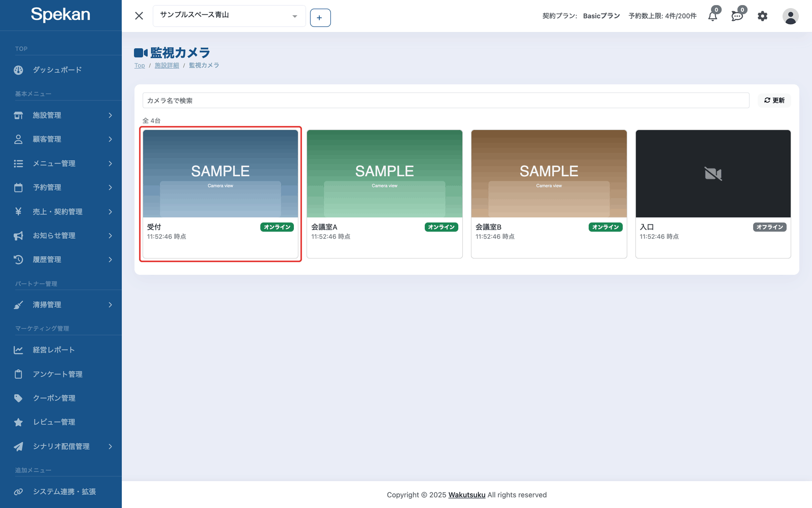
Task: Click the お知らせ管理 megaphone icon
Action: point(18,236)
